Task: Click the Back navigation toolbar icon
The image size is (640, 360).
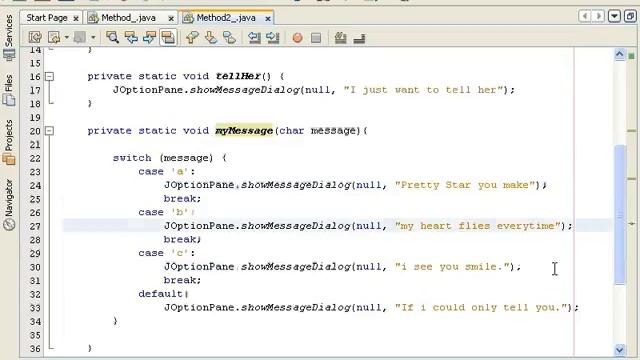Action: click(x=54, y=38)
